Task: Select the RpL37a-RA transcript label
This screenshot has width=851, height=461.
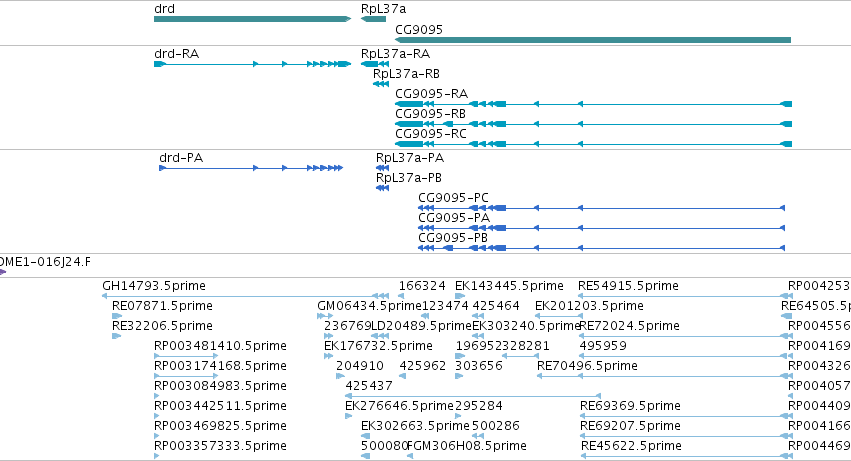Action: coord(395,54)
